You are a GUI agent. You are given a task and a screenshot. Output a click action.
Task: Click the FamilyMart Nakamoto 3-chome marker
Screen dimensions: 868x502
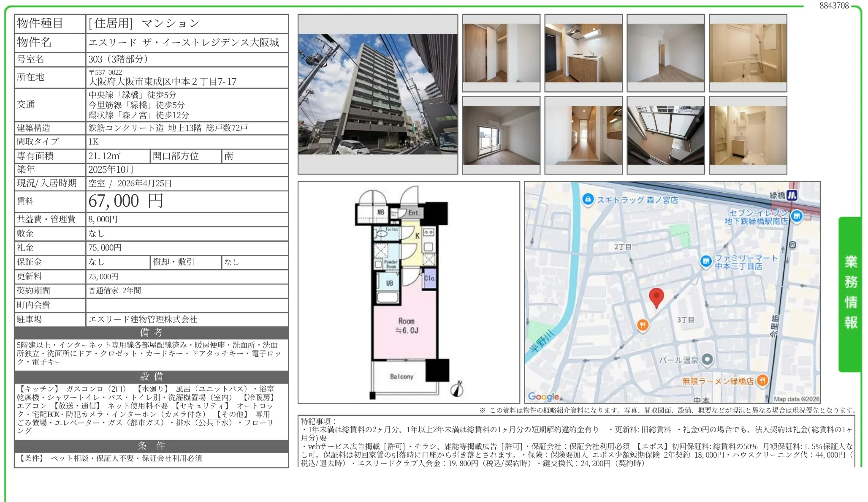705,262
